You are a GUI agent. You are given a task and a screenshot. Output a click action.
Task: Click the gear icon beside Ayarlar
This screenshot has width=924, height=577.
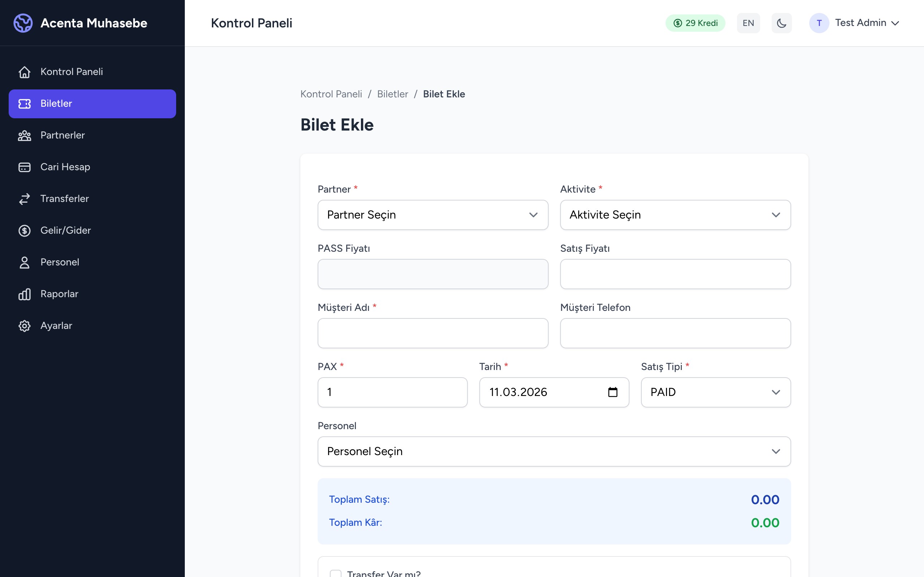(x=25, y=326)
